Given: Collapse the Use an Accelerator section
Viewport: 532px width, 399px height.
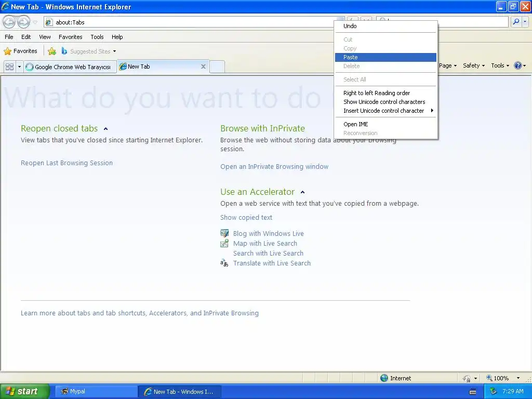Looking at the screenshot, I should click(303, 192).
